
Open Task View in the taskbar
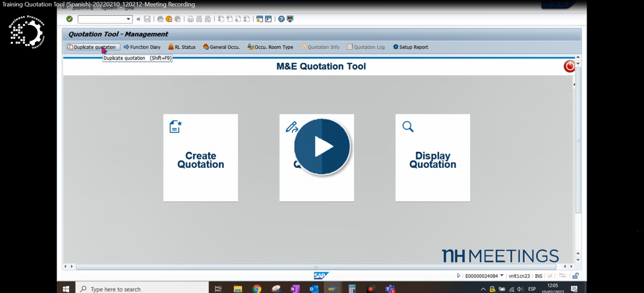coord(218,289)
